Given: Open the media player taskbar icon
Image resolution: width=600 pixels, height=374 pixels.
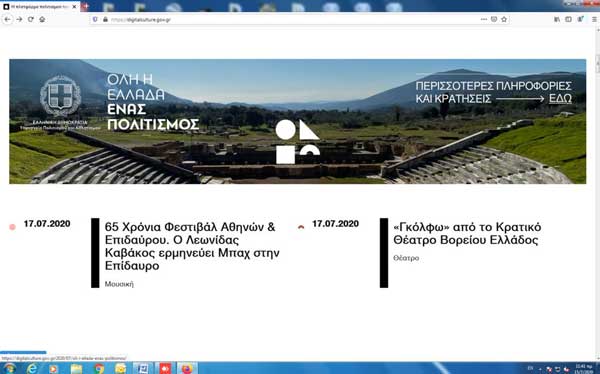Looking at the screenshot, I should coord(53,368).
